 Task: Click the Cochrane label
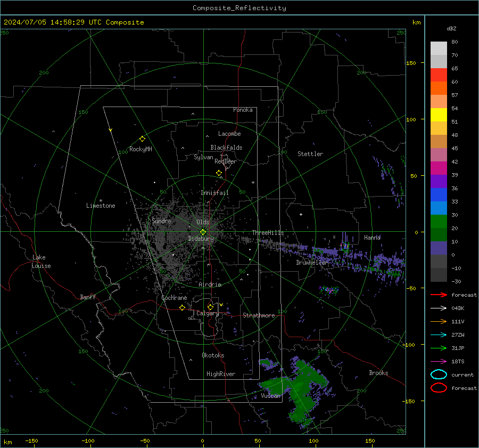[x=174, y=298]
